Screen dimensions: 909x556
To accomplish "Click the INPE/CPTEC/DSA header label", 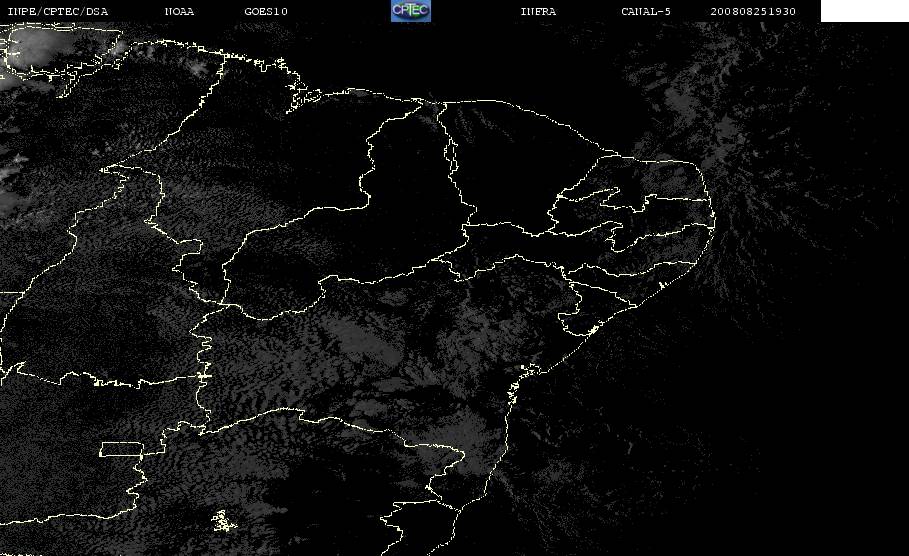I will (57, 11).
